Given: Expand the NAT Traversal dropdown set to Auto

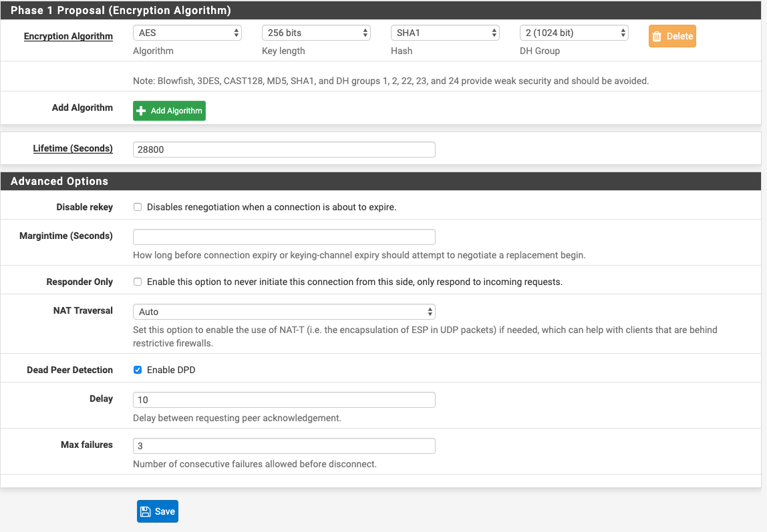Looking at the screenshot, I should 284,312.
